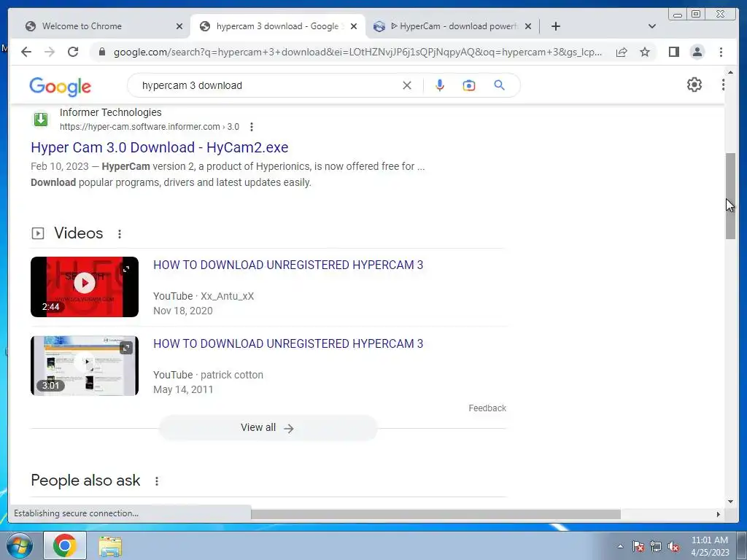Image resolution: width=747 pixels, height=560 pixels.
Task: Click in the Google search field
Action: [x=269, y=85]
